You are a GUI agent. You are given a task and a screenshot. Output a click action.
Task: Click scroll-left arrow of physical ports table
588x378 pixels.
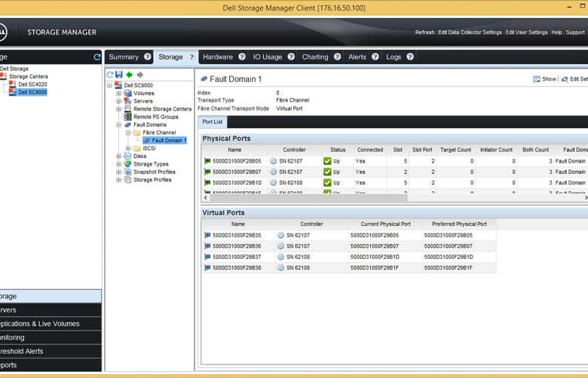pos(205,197)
